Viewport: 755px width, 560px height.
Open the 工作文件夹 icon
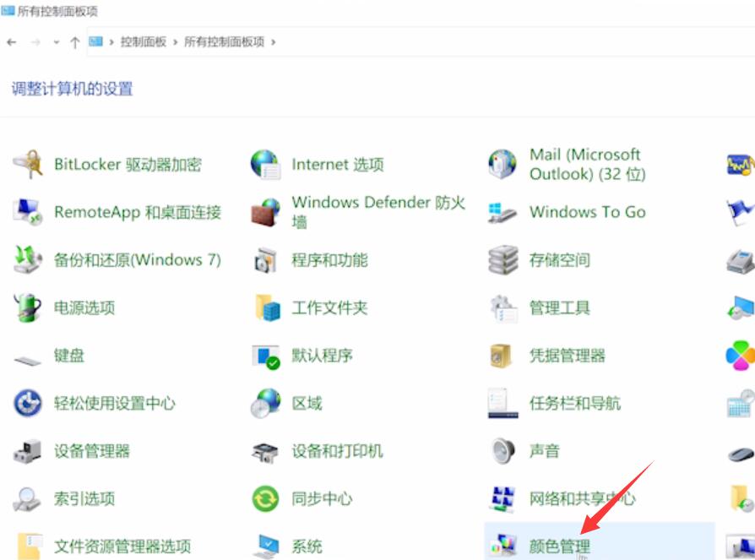[267, 307]
